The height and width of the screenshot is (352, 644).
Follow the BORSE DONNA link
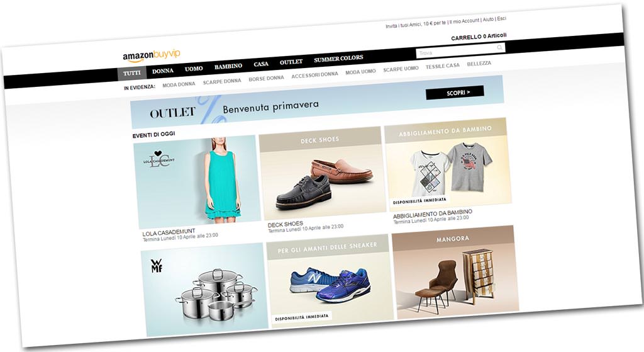[x=266, y=78]
